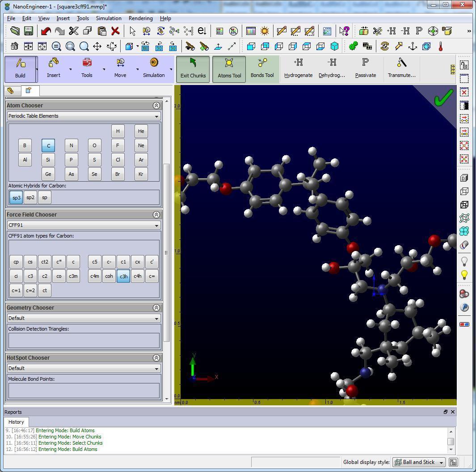Switch to the History tab
Image resolution: width=476 pixels, height=472 pixels.
point(16,422)
